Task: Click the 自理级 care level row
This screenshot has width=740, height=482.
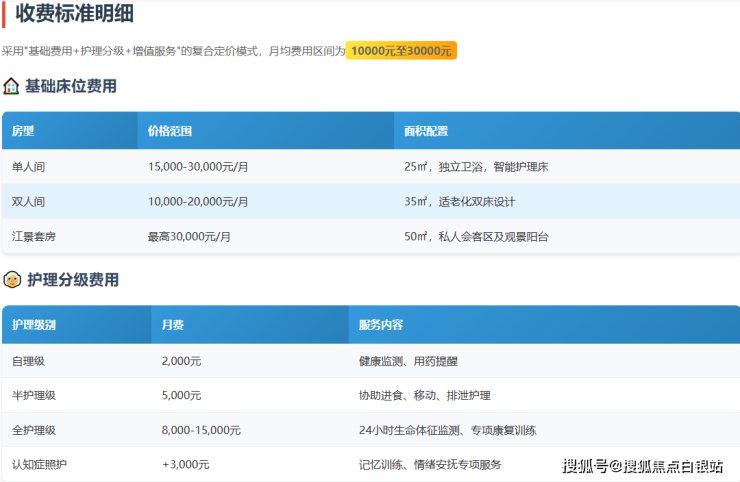Action: (x=28, y=361)
